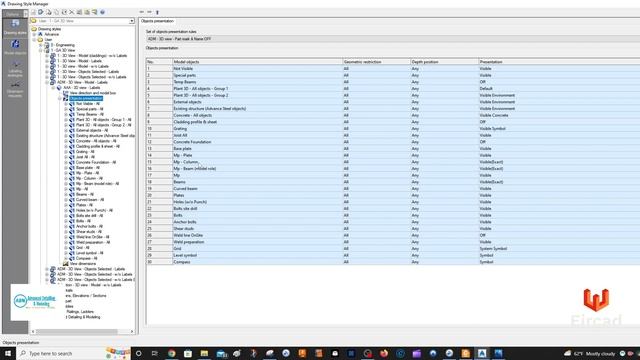
Task: Click the circular refresh arrow toolbar icon
Action: coord(64,12)
